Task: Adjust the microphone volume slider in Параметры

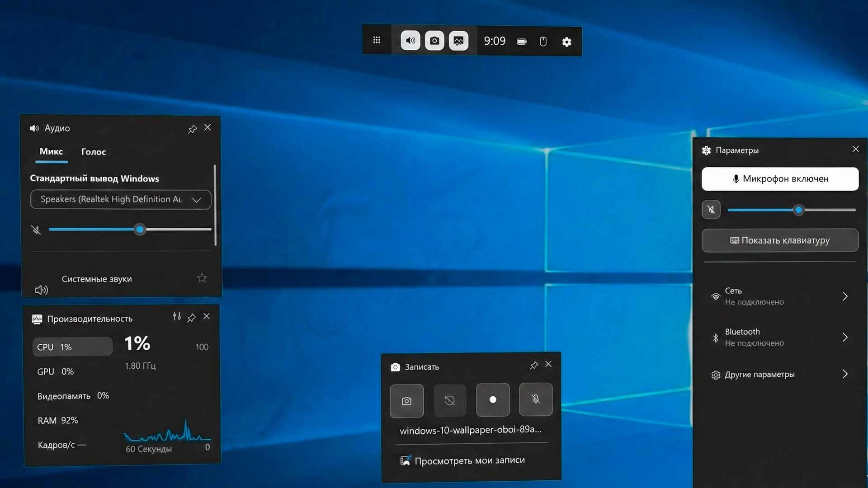Action: coord(798,210)
